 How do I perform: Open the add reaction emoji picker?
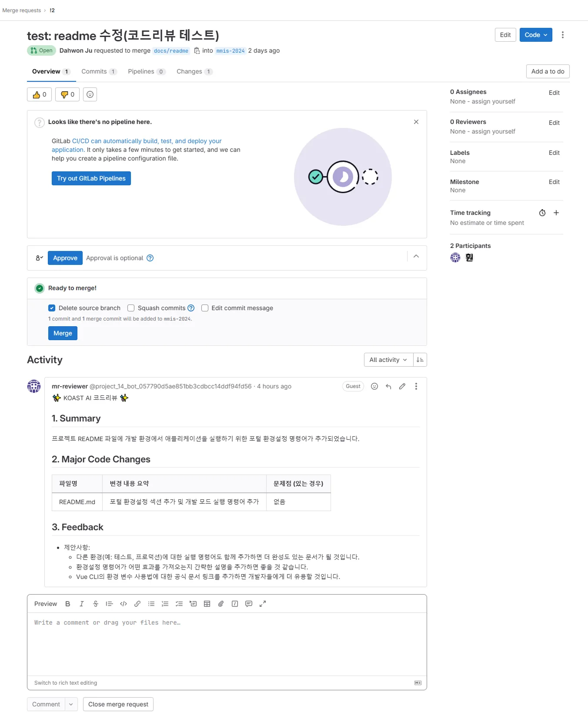click(90, 94)
